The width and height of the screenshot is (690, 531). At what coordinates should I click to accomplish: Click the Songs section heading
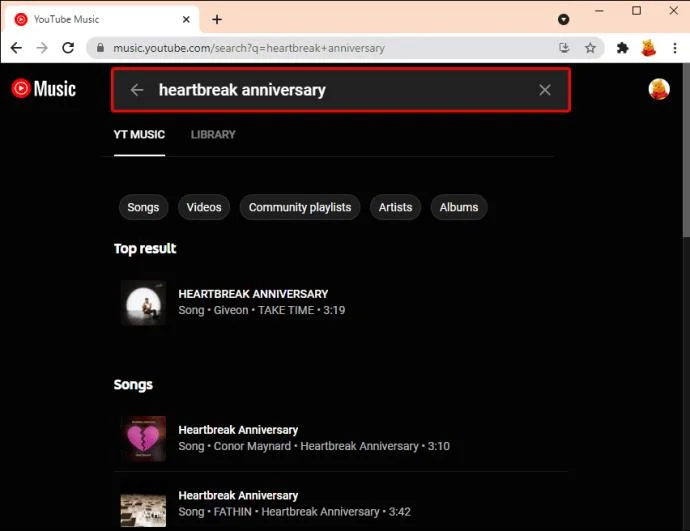133,385
